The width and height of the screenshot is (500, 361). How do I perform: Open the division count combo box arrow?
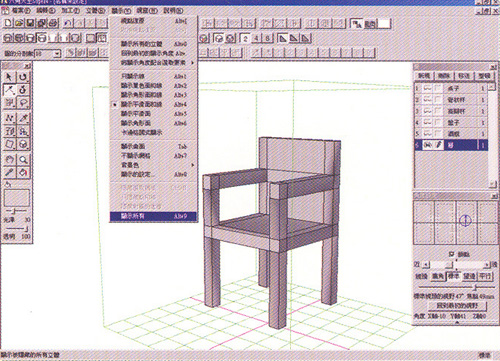click(x=57, y=53)
